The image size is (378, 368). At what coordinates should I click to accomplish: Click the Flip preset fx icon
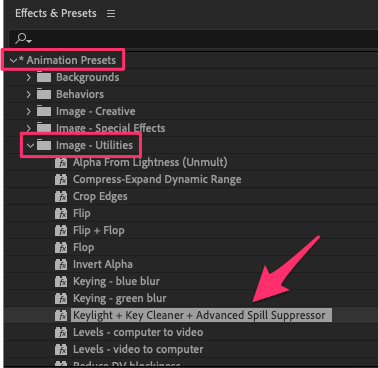pos(61,213)
